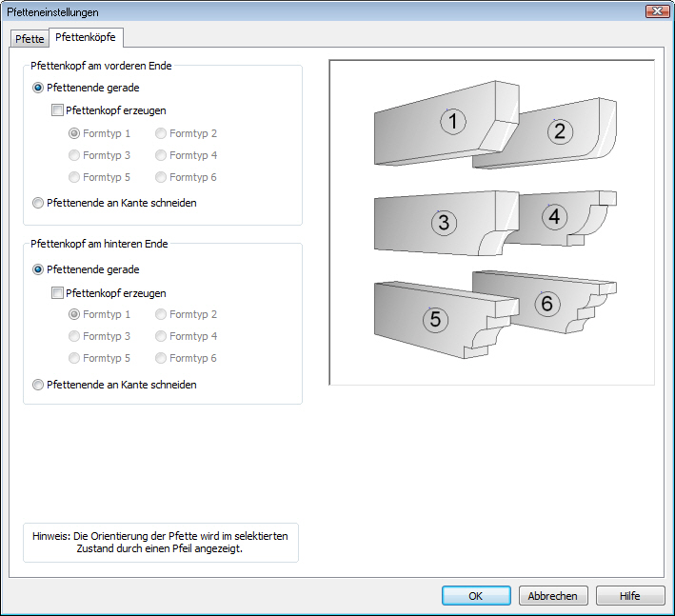Image resolution: width=675 pixels, height=616 pixels.
Task: Pick Formtyp 5 under vorderen Ende
Action: click(x=99, y=177)
